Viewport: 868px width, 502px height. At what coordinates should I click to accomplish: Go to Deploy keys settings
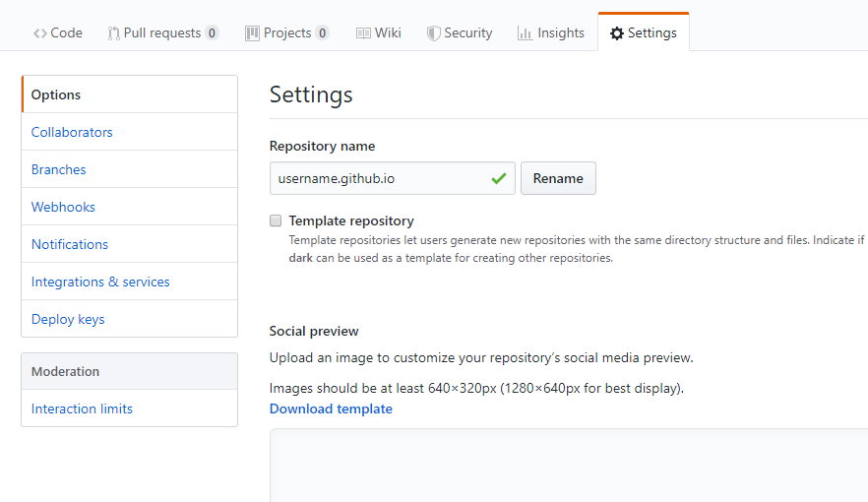click(x=130, y=319)
